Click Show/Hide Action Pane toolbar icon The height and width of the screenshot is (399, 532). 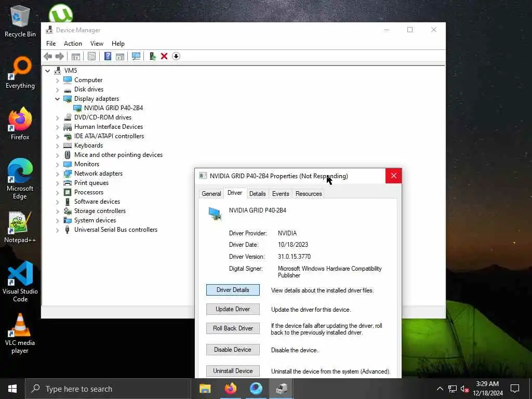tap(120, 56)
